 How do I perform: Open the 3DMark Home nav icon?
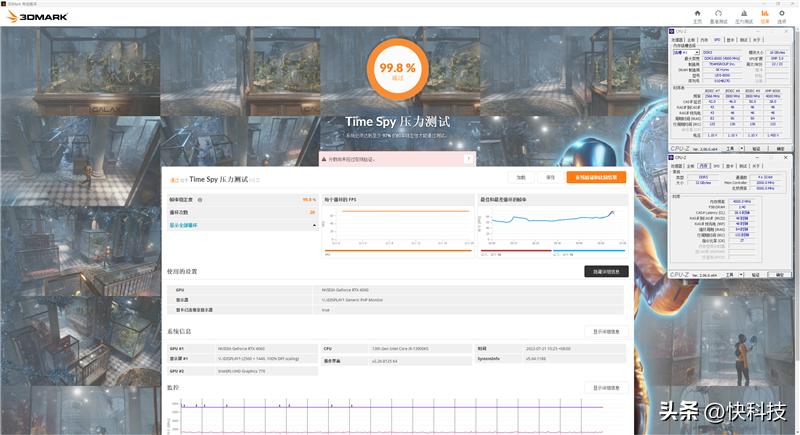point(697,15)
